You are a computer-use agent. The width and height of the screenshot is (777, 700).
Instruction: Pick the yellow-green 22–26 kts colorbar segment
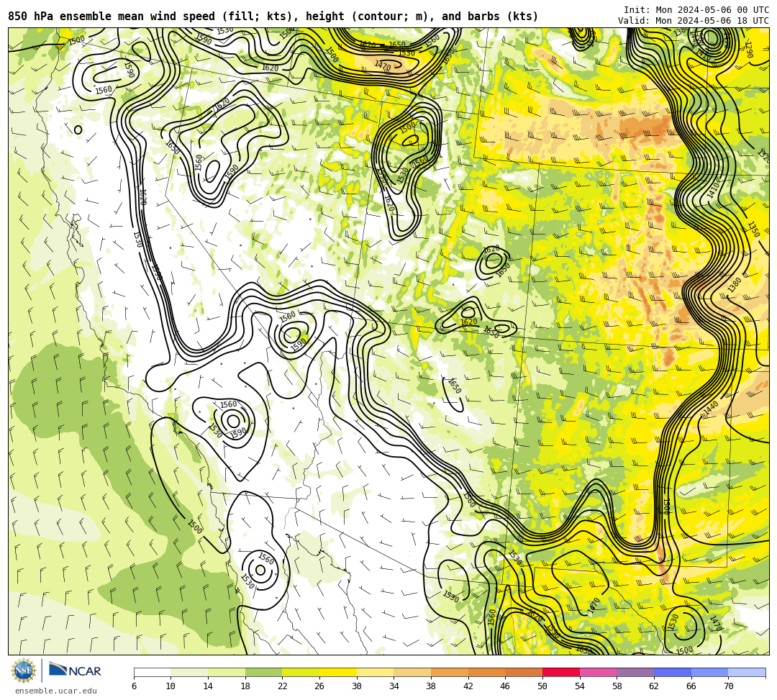[x=301, y=672]
